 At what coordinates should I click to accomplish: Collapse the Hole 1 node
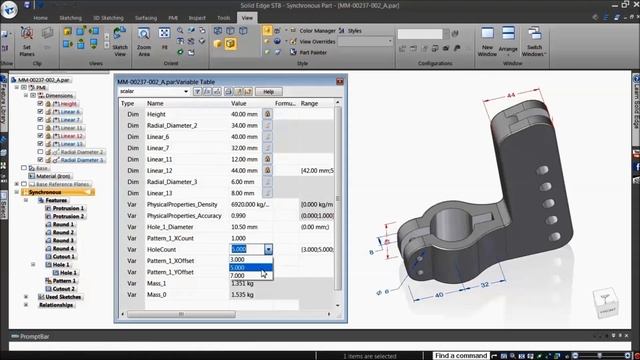(x=33, y=264)
